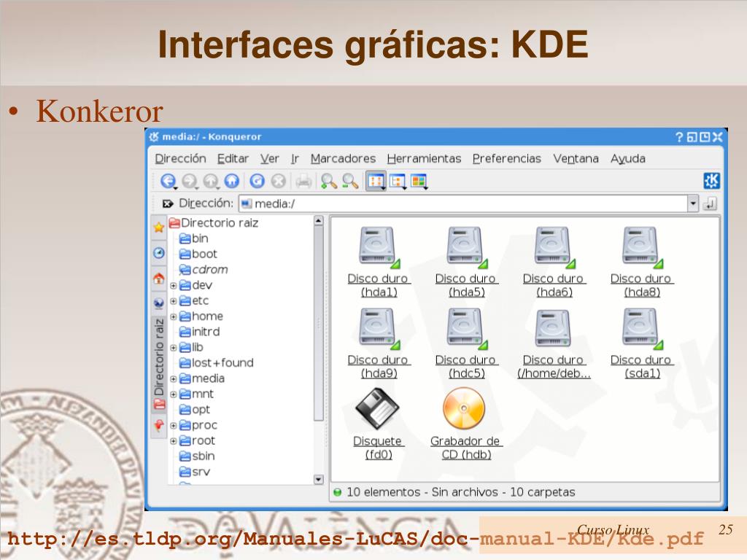The height and width of the screenshot is (560, 747).
Task: Click the Up directory arrow
Action: [211, 181]
